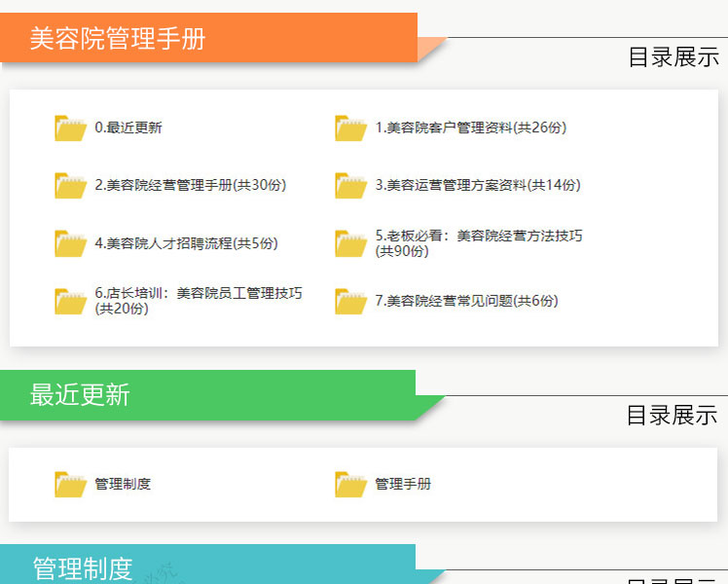
Task: Click folder icon next to 管理手册
Action: [350, 484]
